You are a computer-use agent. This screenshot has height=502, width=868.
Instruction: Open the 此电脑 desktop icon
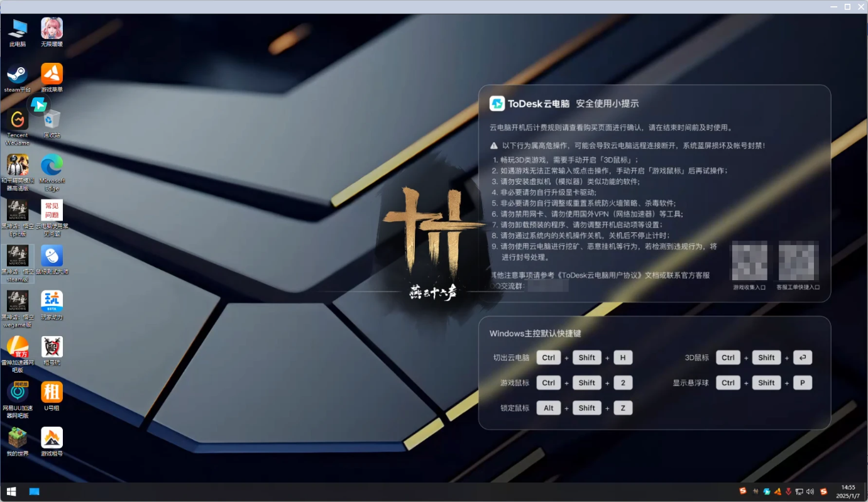(x=18, y=33)
